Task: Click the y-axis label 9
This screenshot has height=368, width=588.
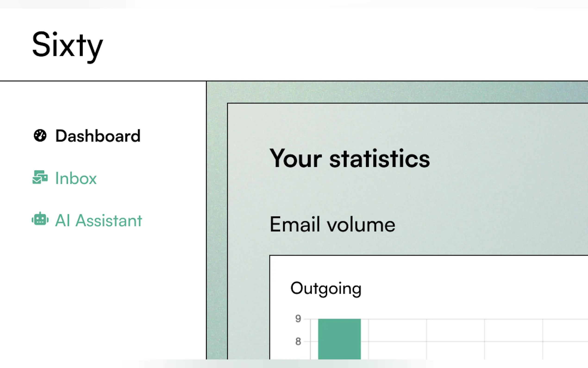Action: 298,319
